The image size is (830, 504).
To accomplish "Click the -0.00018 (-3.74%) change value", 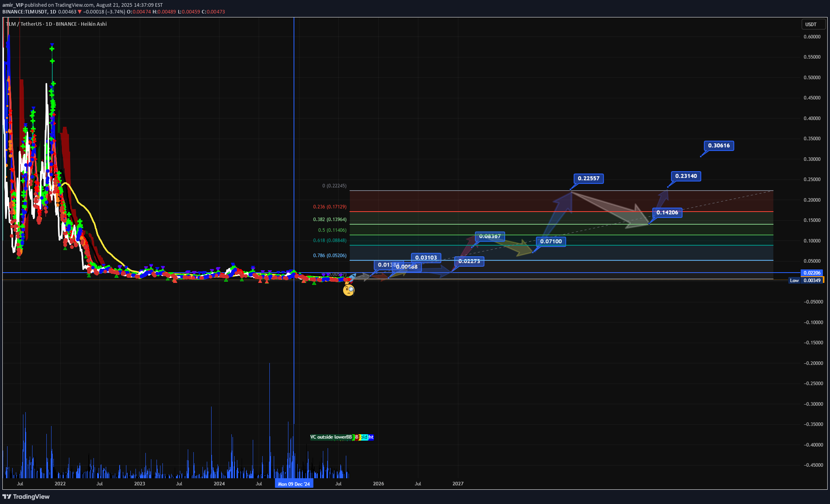I will pos(104,12).
